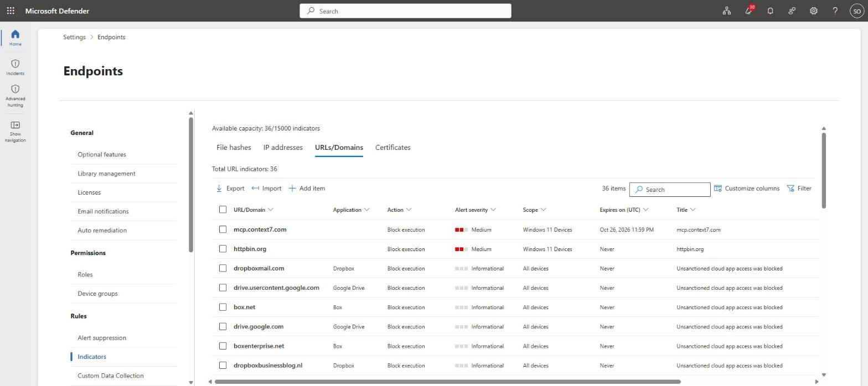Open the httpbin.org indicator
The height and width of the screenshot is (386, 868).
tap(250, 249)
